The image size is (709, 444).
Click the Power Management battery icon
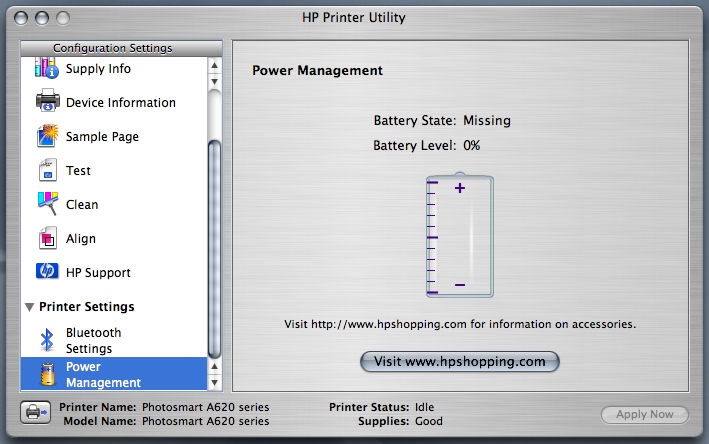[x=46, y=374]
